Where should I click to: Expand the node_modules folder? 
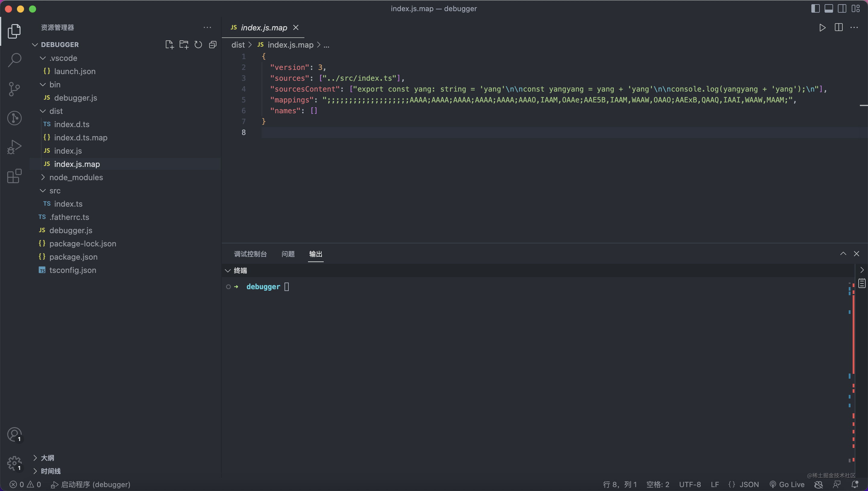click(76, 177)
